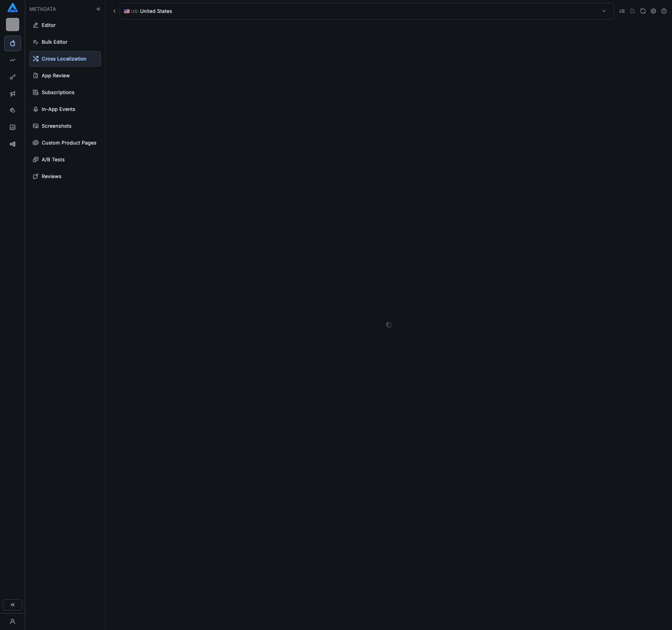Click the previous country arrow

(114, 11)
